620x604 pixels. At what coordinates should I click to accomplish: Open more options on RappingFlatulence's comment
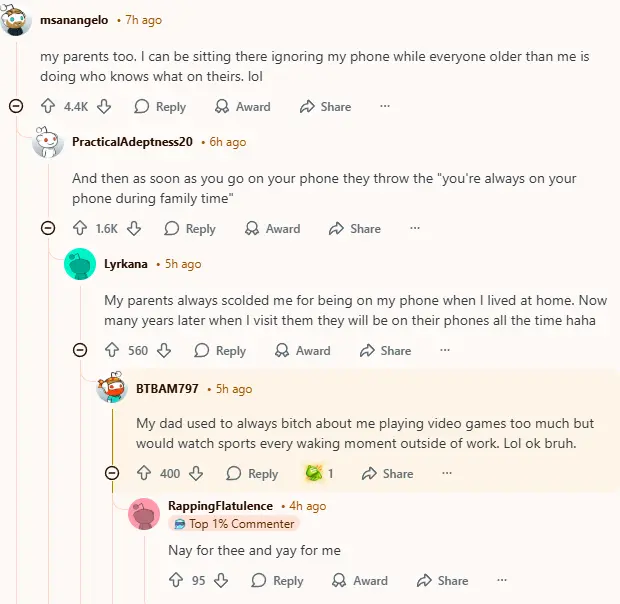(502, 580)
